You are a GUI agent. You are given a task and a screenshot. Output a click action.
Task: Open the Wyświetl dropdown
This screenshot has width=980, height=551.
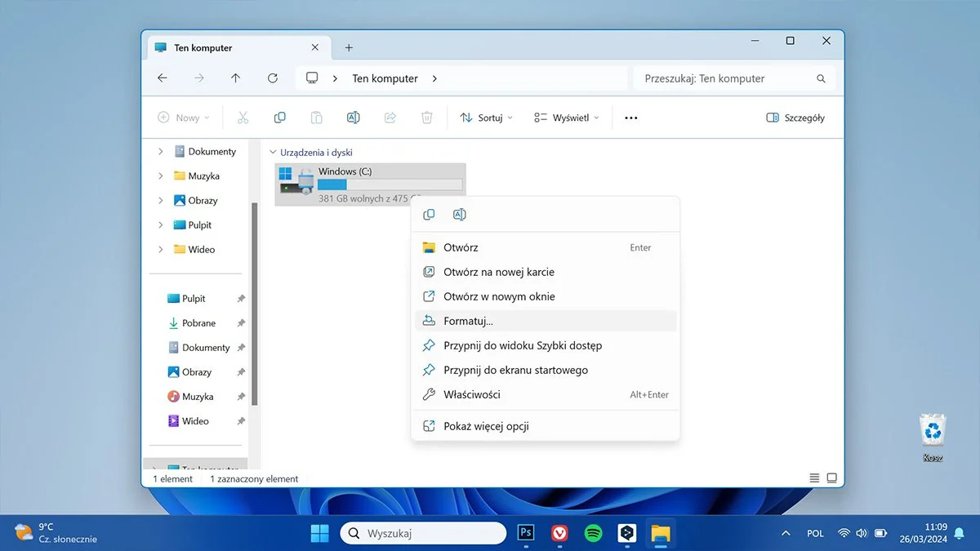[565, 117]
